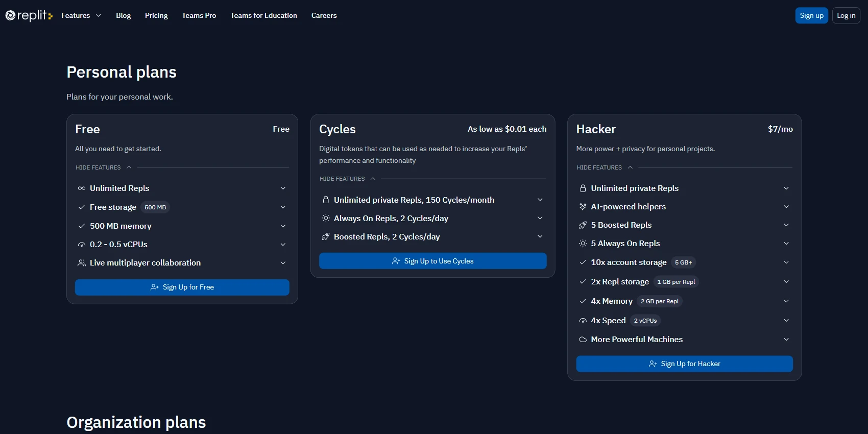The width and height of the screenshot is (868, 434).
Task: Expand the 5 Always On Repls chevron
Action: pyautogui.click(x=786, y=244)
